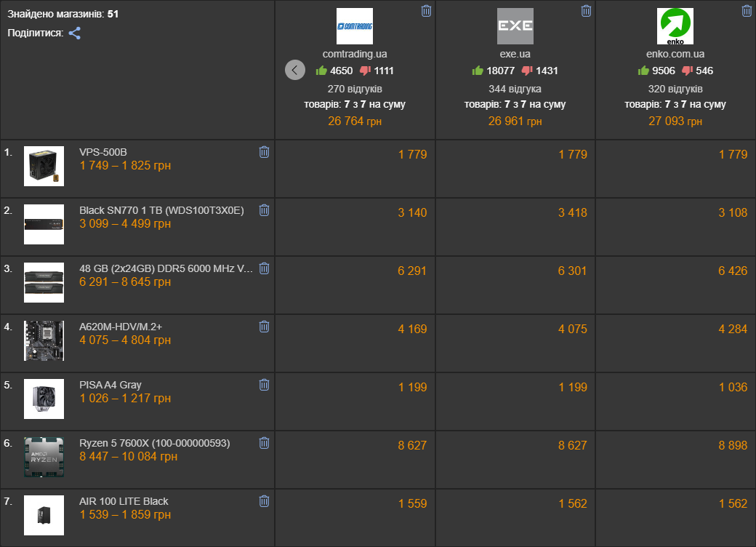
Task: Click the red thumbs-down icon for enko.com.ua
Action: 688,71
